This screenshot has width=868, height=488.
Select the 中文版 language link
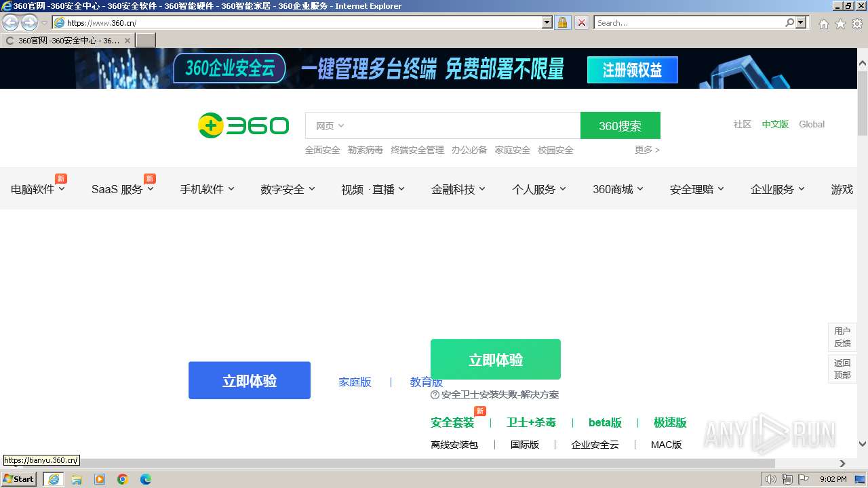(774, 124)
